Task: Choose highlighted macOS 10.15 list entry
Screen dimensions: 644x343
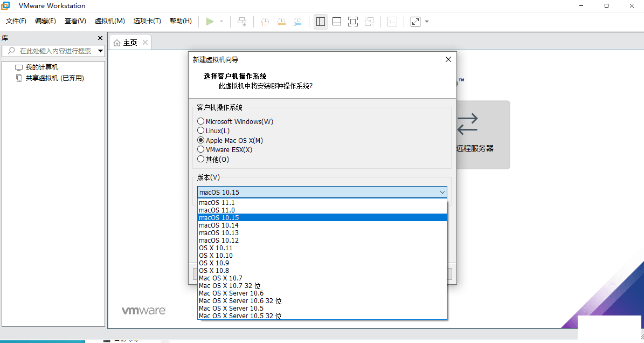Action: [322, 218]
